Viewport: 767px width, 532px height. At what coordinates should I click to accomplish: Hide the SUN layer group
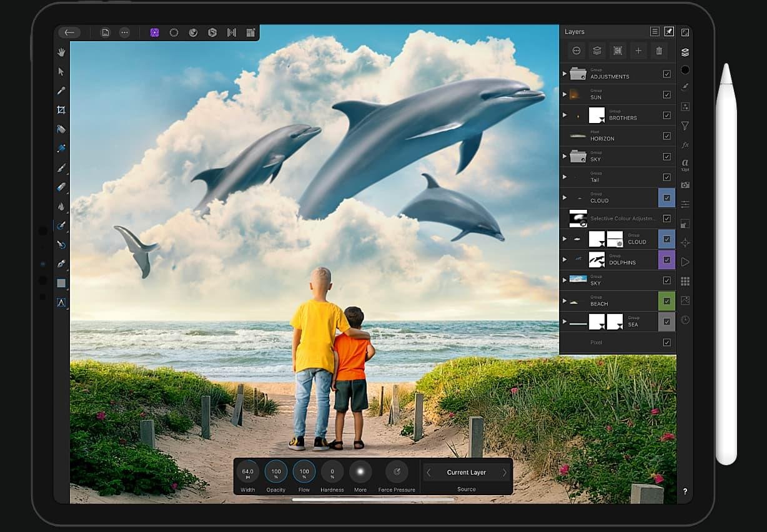click(666, 95)
